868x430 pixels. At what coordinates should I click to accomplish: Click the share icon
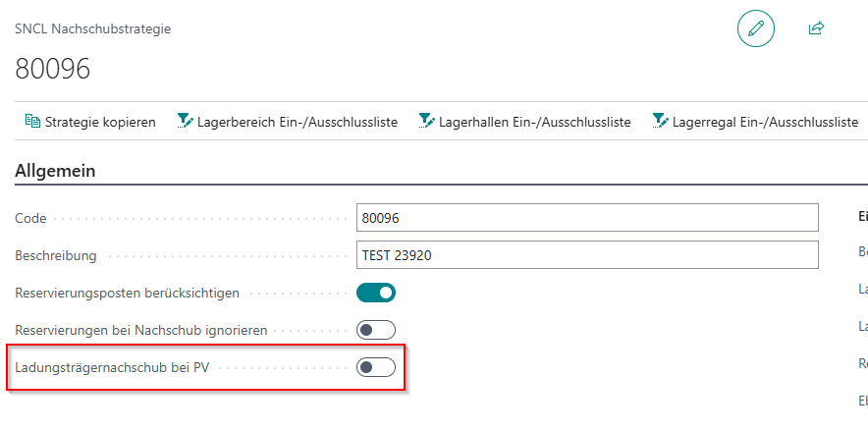815,29
